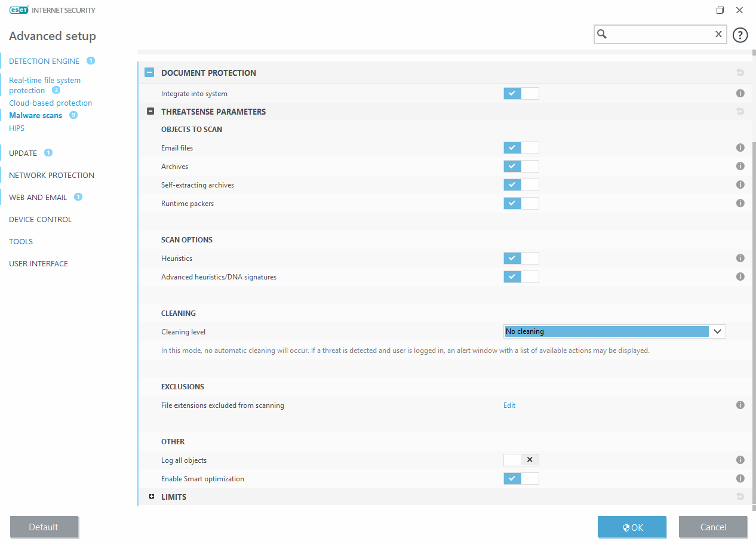This screenshot has height=544, width=756.
Task: Click info icon for excluded file extensions
Action: [740, 405]
